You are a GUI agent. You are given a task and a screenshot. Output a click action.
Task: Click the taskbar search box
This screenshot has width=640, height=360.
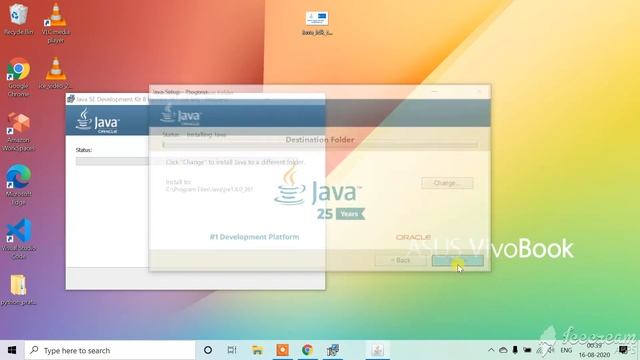[x=110, y=350]
